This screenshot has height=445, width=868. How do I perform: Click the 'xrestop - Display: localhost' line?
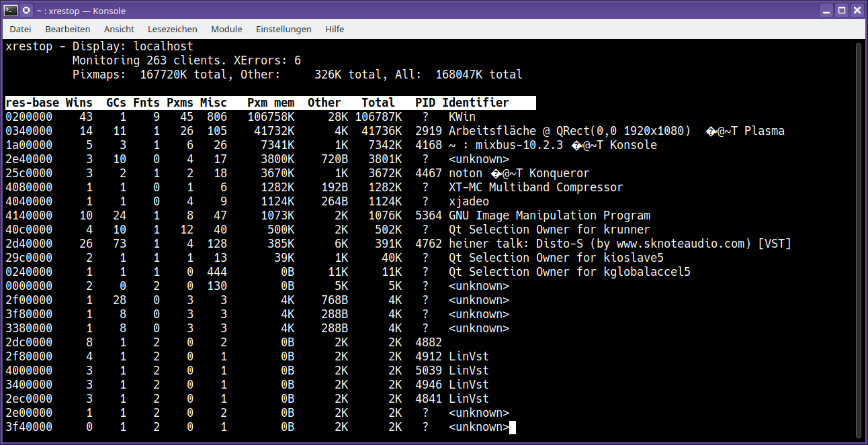tap(99, 46)
